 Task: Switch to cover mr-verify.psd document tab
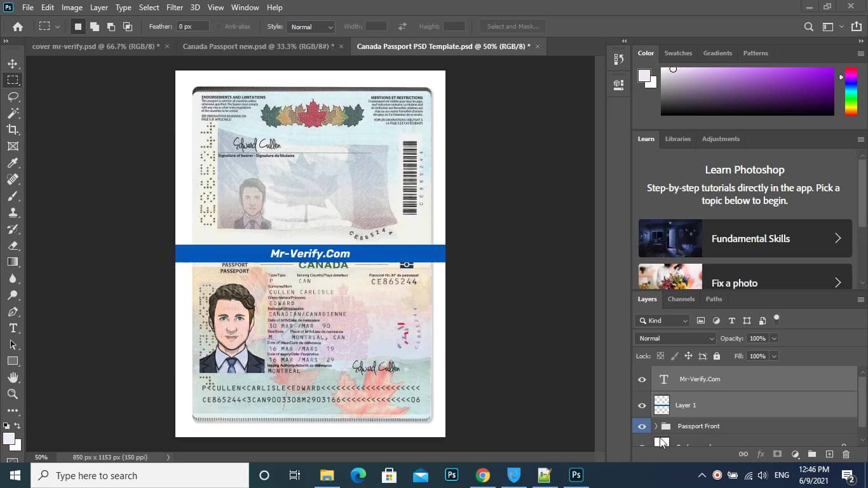point(96,46)
